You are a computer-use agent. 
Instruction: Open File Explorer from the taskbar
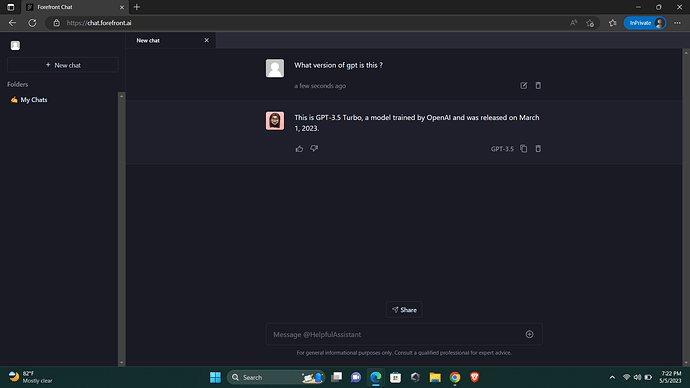pyautogui.click(x=435, y=377)
